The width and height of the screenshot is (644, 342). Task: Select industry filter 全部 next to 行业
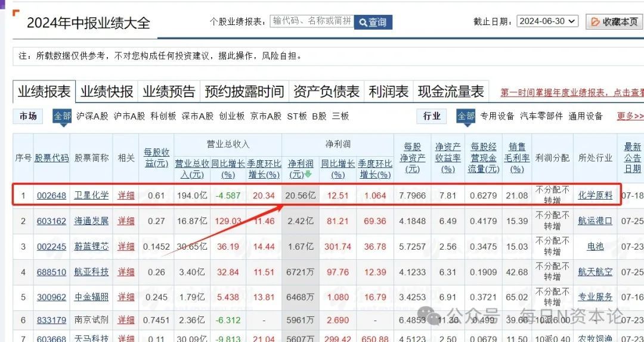point(466,116)
